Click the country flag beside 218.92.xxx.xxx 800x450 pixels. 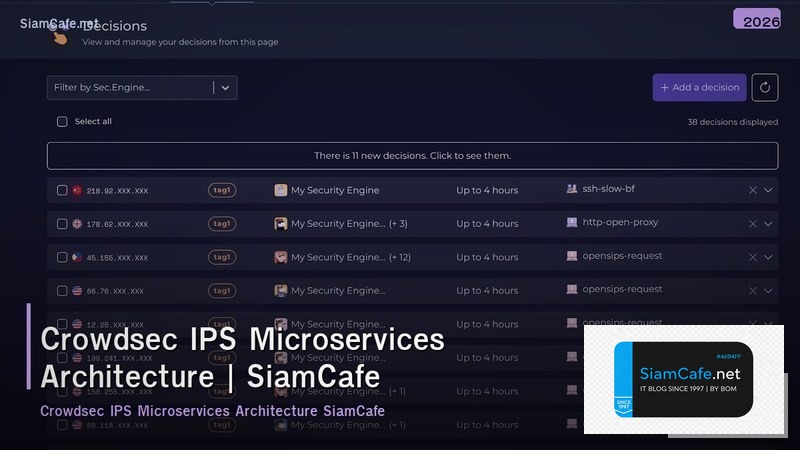[77, 190]
